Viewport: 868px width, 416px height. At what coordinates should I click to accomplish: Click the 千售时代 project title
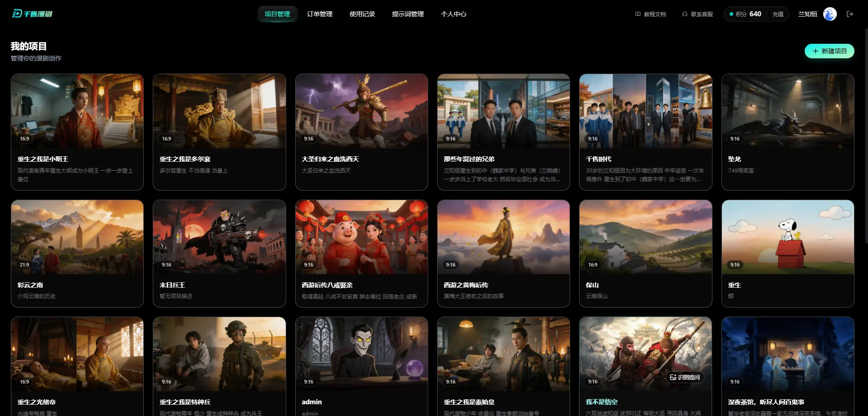[x=599, y=159]
